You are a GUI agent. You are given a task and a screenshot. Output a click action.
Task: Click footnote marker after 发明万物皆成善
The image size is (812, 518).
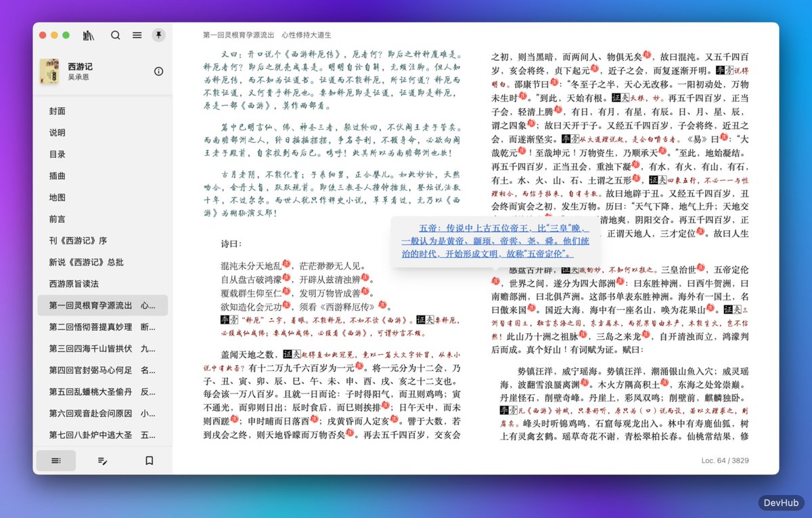click(365, 290)
